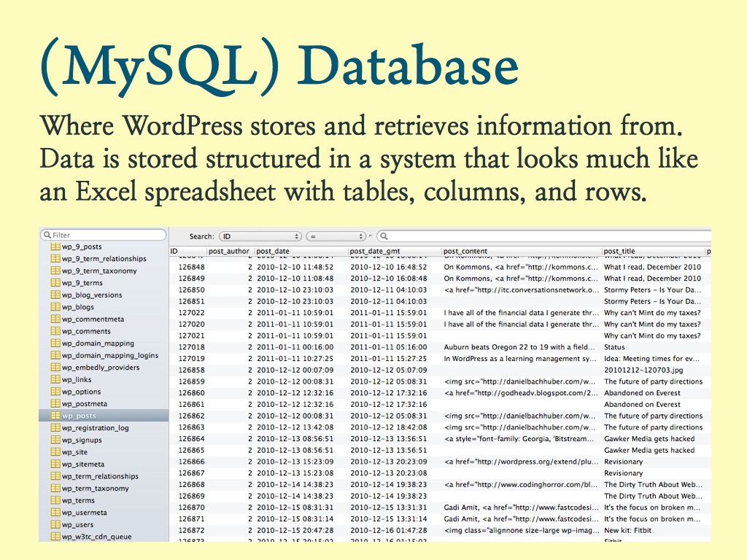This screenshot has height=560, width=747.
Task: Click the wp_term_relationships table icon
Action: tap(55, 476)
